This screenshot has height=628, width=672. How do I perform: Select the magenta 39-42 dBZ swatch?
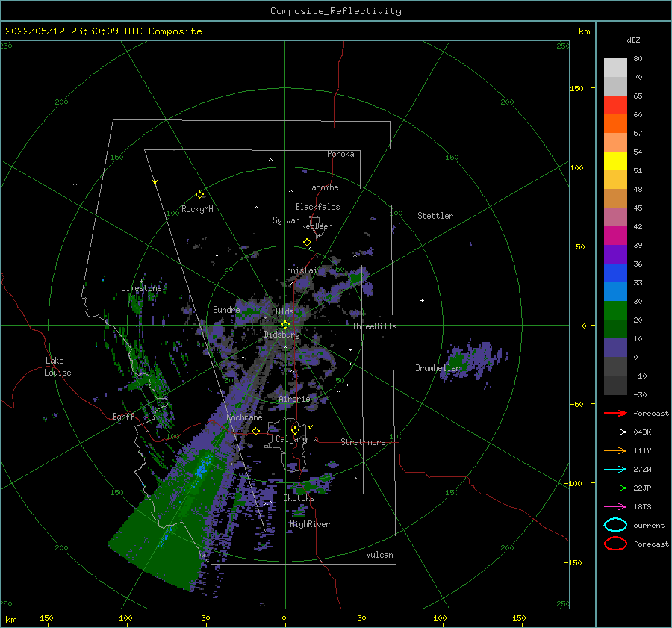coord(615,236)
